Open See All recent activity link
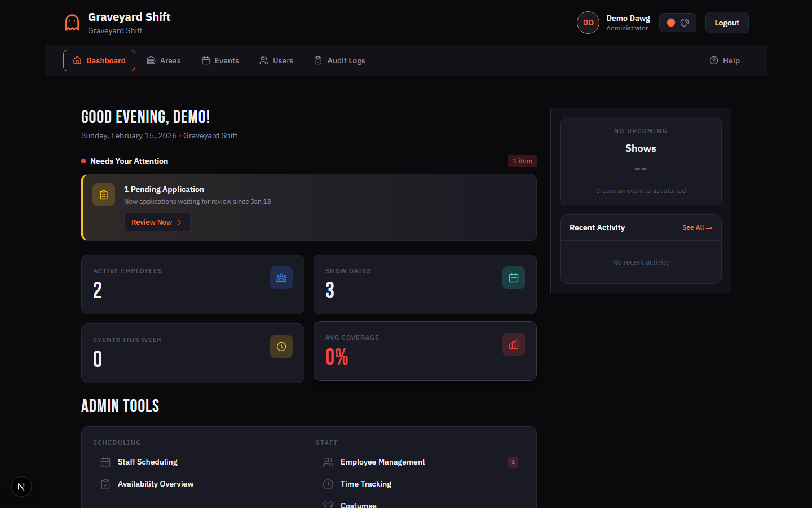Viewport: 812px width, 508px height. pos(698,227)
